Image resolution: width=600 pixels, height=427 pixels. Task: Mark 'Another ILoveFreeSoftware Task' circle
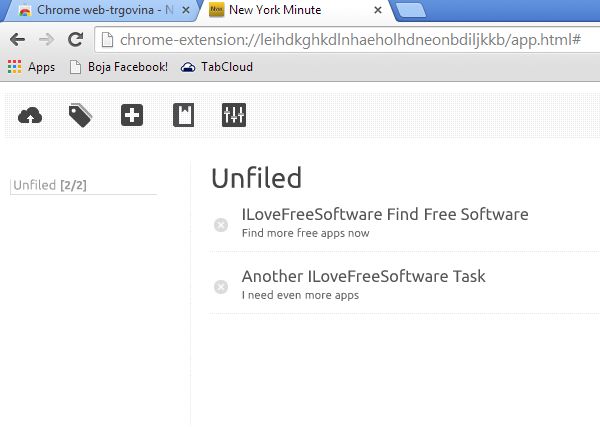click(x=221, y=287)
